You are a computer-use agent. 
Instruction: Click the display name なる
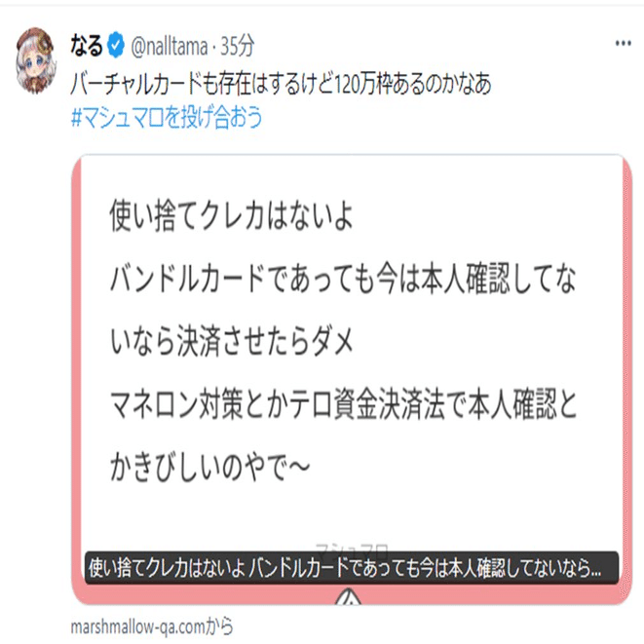[87, 45]
